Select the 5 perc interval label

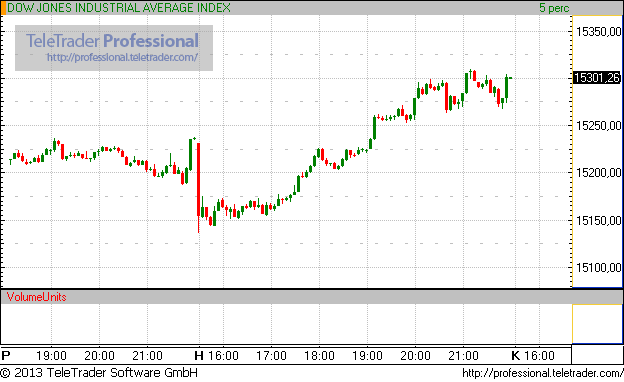pyautogui.click(x=554, y=8)
